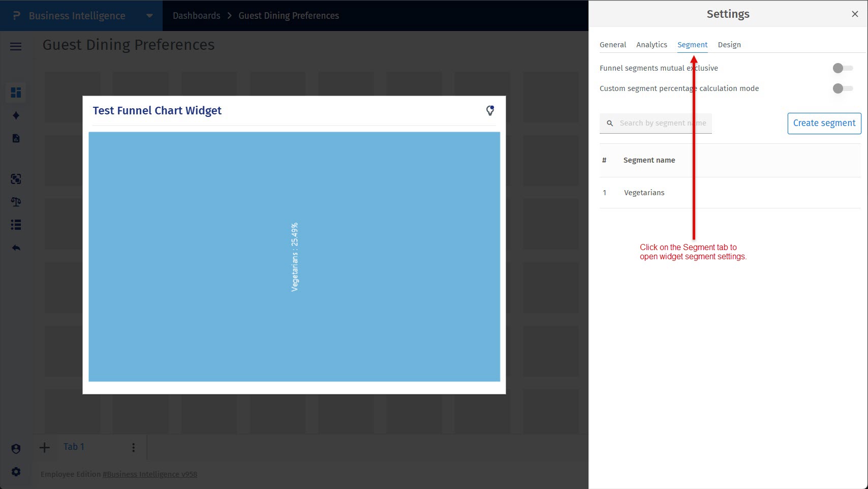Screen dimensions: 868x489
Task: Click the Create segment button
Action: click(x=824, y=123)
